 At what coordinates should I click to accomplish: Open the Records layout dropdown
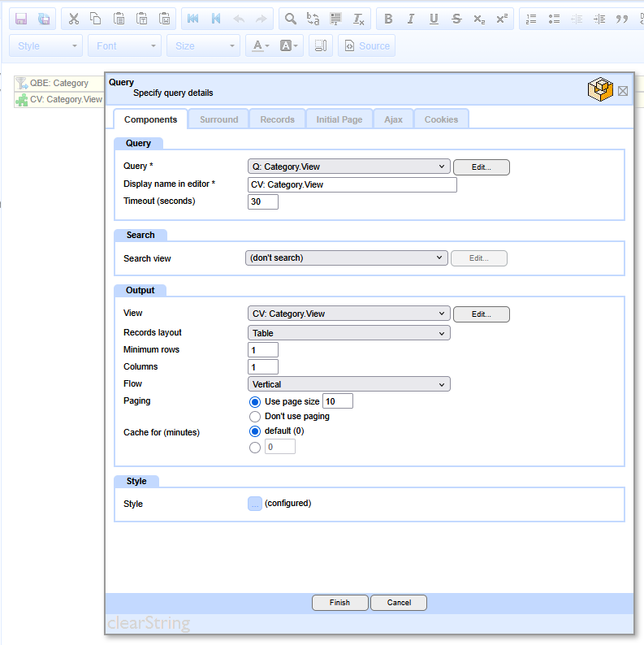tap(348, 333)
